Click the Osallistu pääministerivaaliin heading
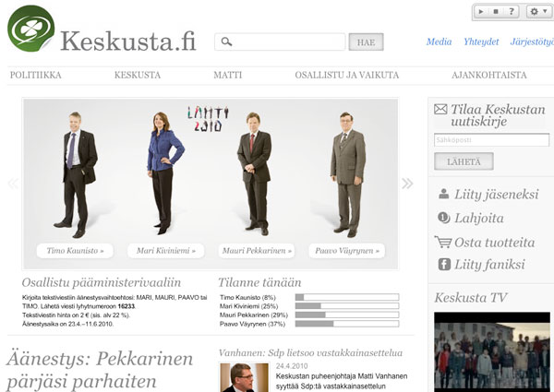This screenshot has height=392, width=554. click(102, 282)
